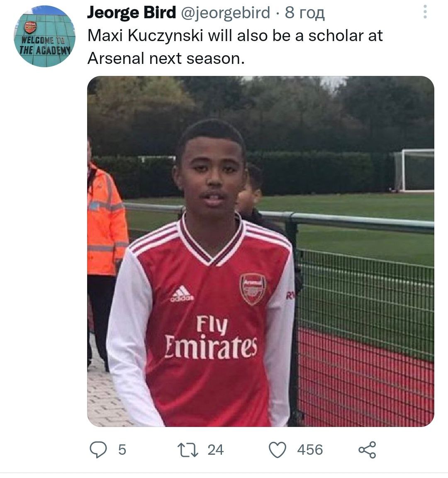View the 24 retweets count
Viewport: 448px width, 478px height.
(215, 450)
